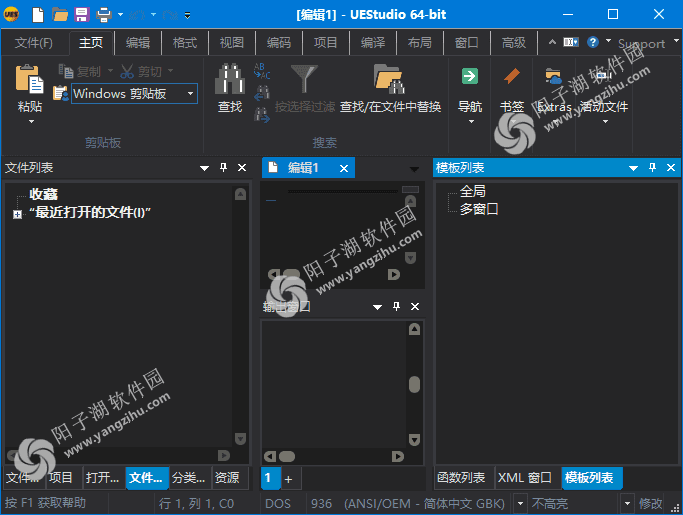This screenshot has width=683, height=515.
Task: Open the Windows 剪贴板 combo box
Action: [x=134, y=93]
